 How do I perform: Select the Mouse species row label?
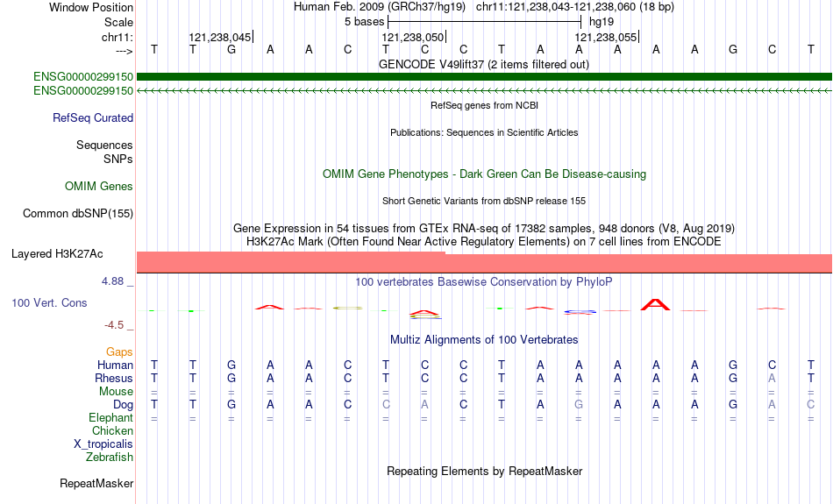(x=116, y=392)
